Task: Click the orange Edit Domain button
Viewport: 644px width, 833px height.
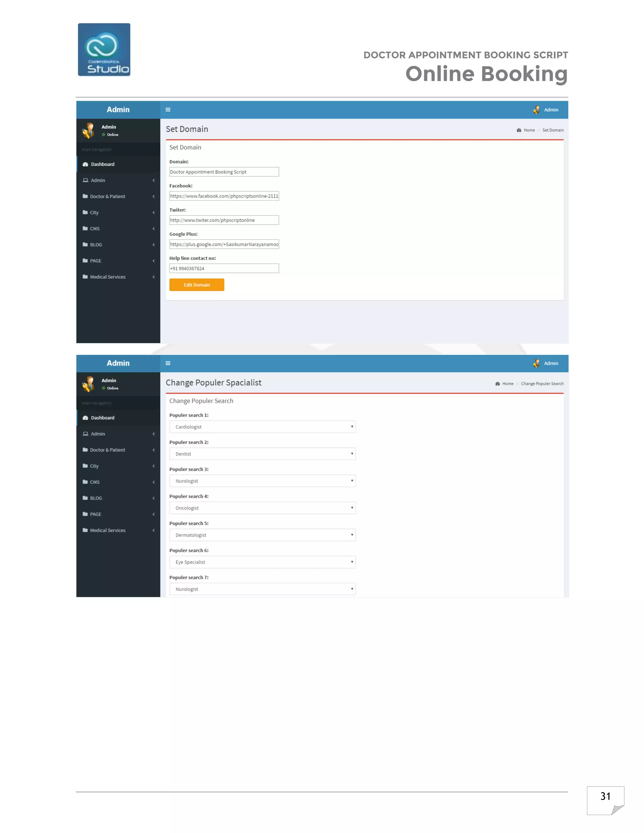Action: coord(197,285)
